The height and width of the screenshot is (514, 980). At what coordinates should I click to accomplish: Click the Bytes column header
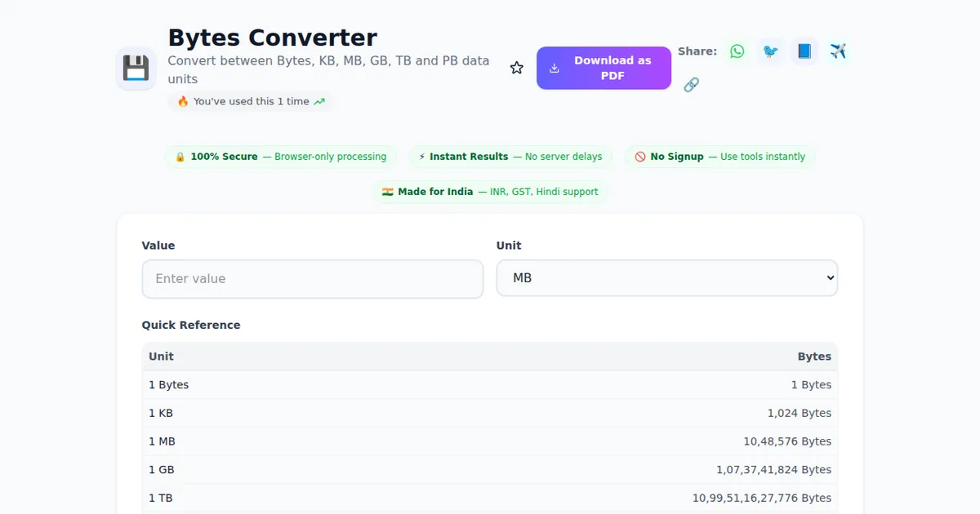[x=813, y=357]
